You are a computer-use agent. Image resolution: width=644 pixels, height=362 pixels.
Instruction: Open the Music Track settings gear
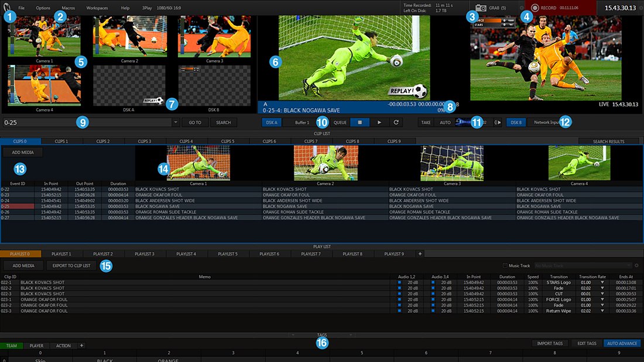click(x=636, y=266)
